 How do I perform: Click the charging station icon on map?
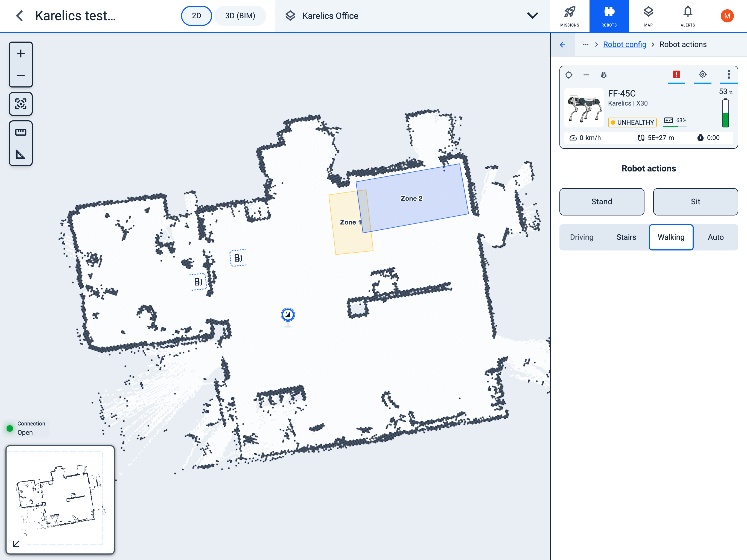coord(238,258)
